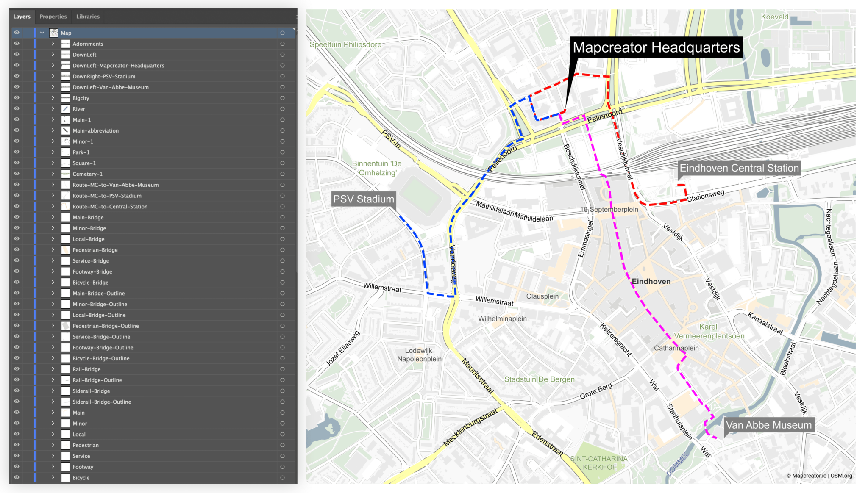
Task: Click the Main-abbreviation layer thumbnail
Action: click(65, 130)
